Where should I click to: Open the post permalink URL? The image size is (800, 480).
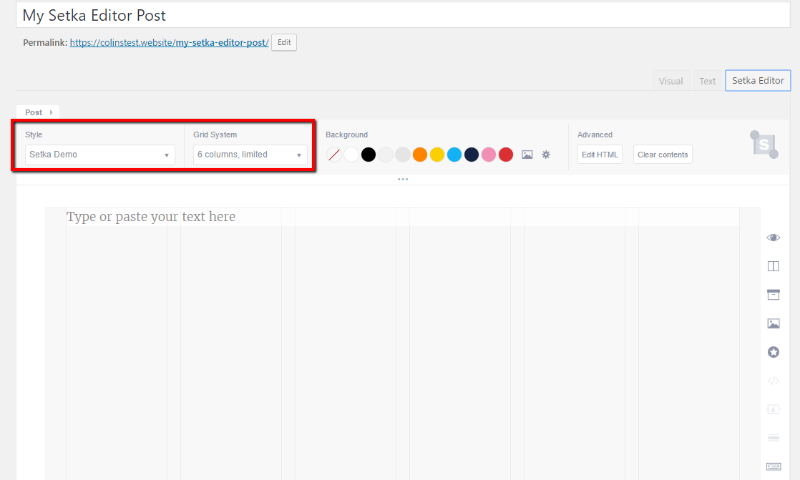click(169, 43)
